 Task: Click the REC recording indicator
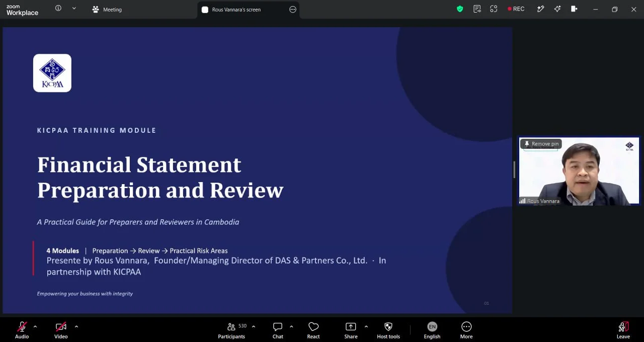(x=516, y=9)
